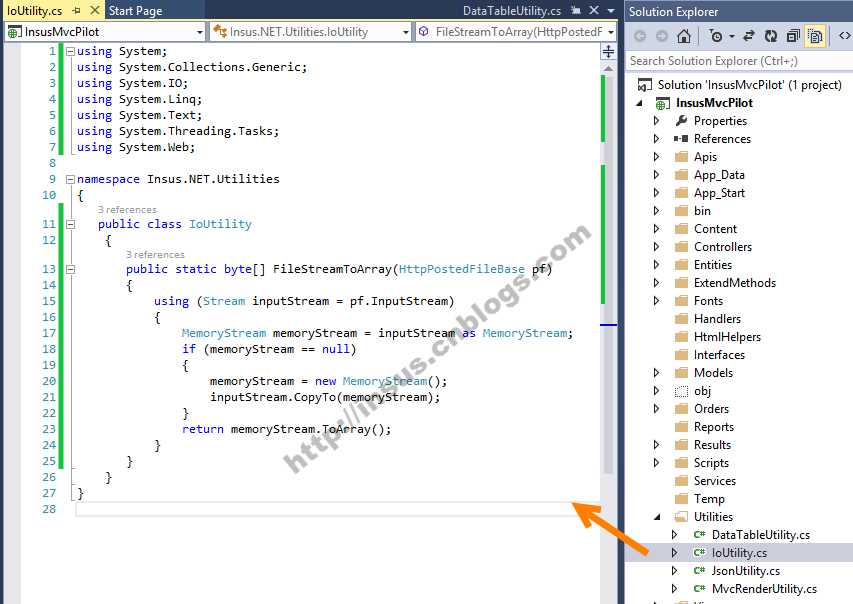
Task: Switch to DataTableUtility.cs preview tab
Action: pos(512,10)
